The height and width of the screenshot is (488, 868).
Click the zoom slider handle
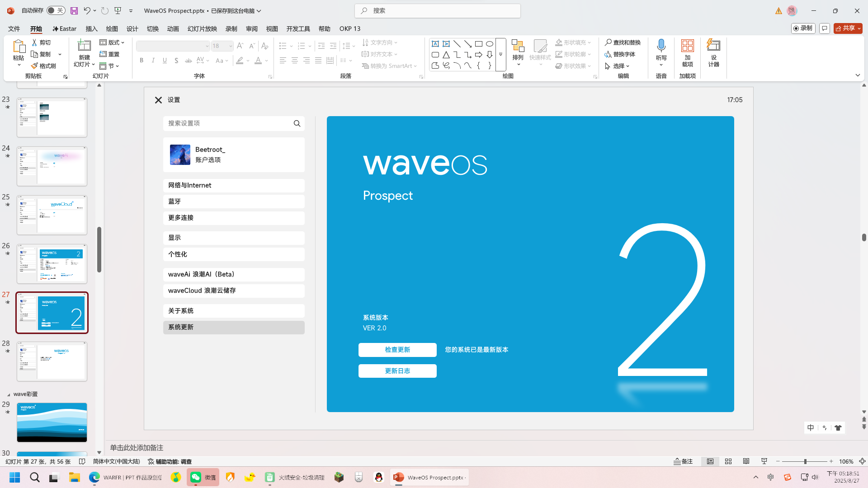pyautogui.click(x=805, y=461)
